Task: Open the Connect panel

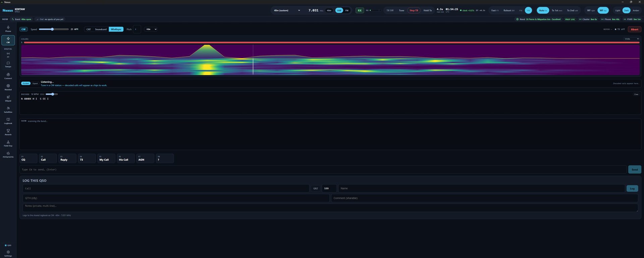Action: pyautogui.click(x=8, y=76)
